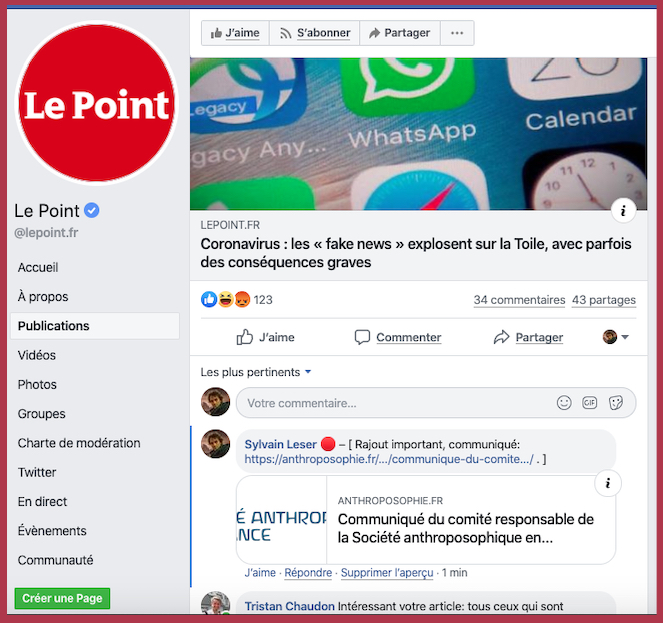This screenshot has width=663, height=623.
Task: Open the sticker picker icon
Action: coord(616,403)
